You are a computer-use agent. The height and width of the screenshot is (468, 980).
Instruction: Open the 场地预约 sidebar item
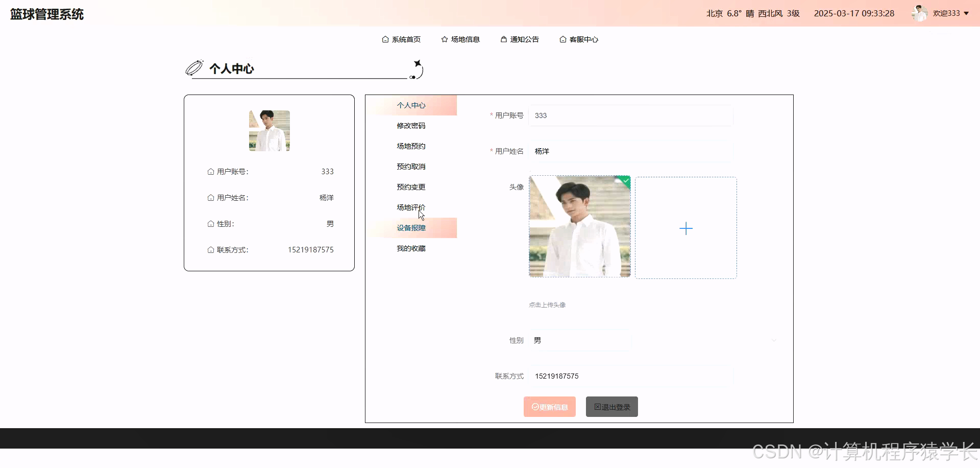tap(411, 146)
